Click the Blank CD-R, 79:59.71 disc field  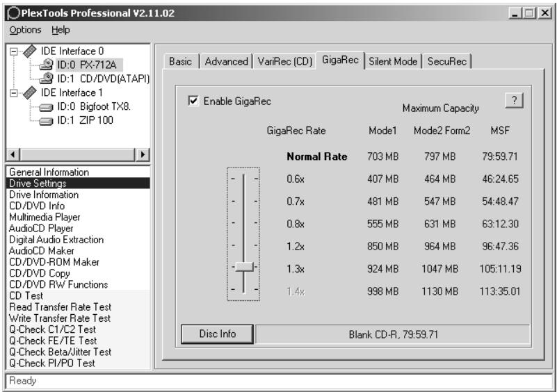click(x=393, y=334)
